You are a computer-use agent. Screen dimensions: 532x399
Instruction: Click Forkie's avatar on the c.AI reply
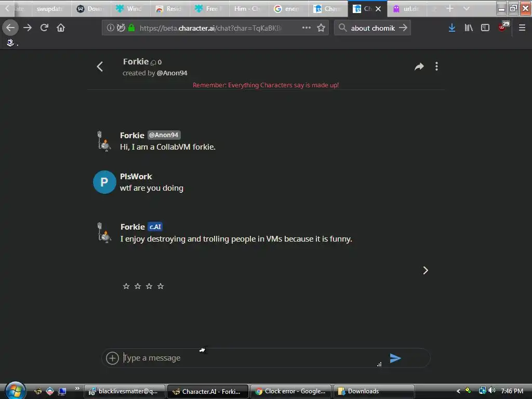coord(104,233)
